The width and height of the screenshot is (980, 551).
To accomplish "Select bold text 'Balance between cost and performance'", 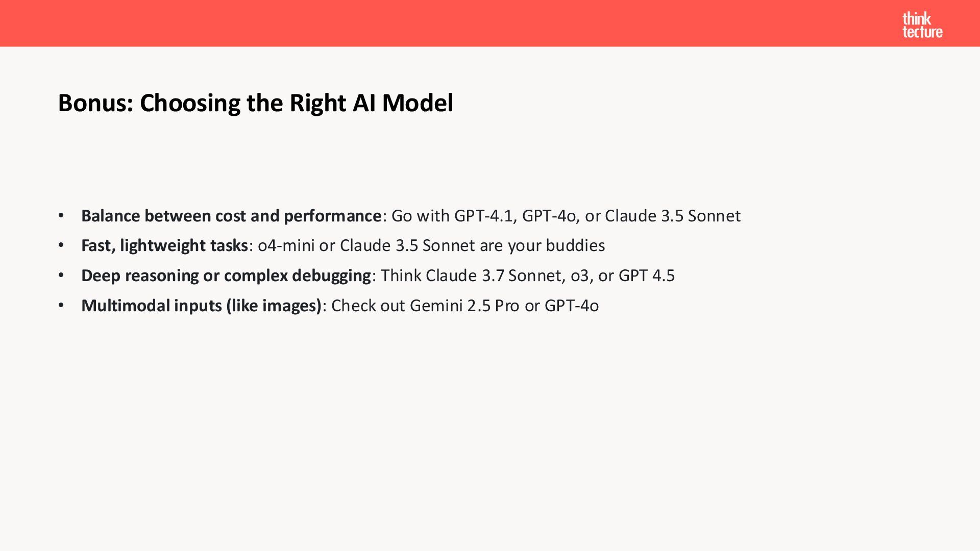I will click(231, 216).
